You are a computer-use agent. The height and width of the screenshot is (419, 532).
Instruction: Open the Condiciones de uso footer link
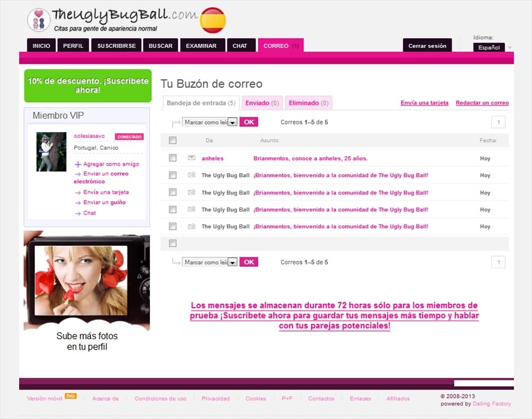[x=160, y=399]
